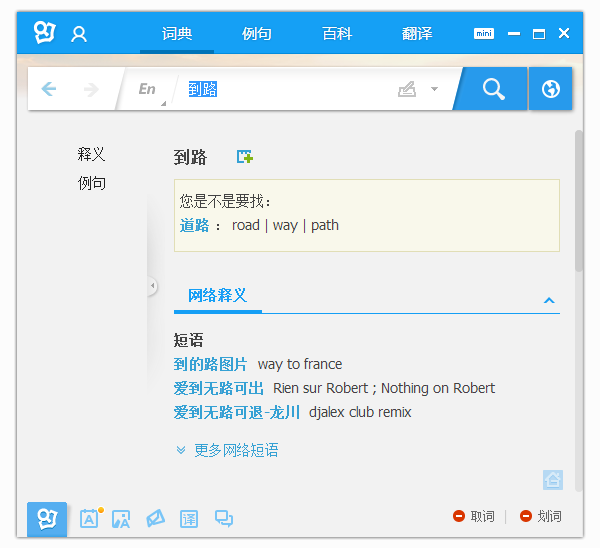This screenshot has height=548, width=600.
Task: Jump to 例句 section in sidebar
Action: [x=91, y=183]
